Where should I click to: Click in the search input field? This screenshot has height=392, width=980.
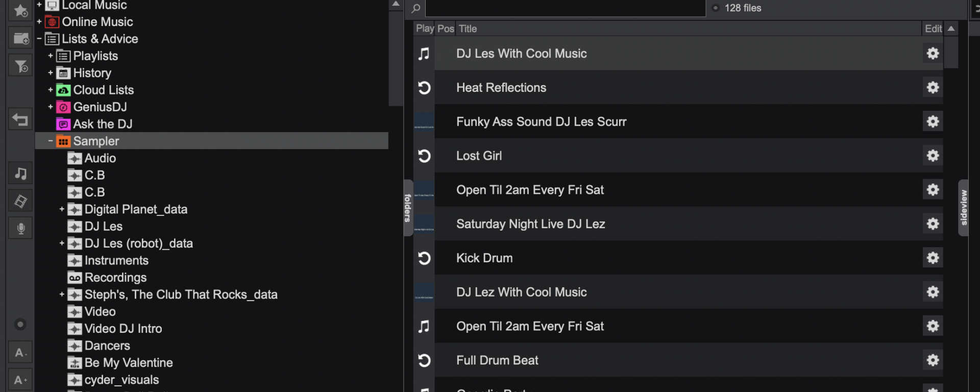[x=566, y=8]
